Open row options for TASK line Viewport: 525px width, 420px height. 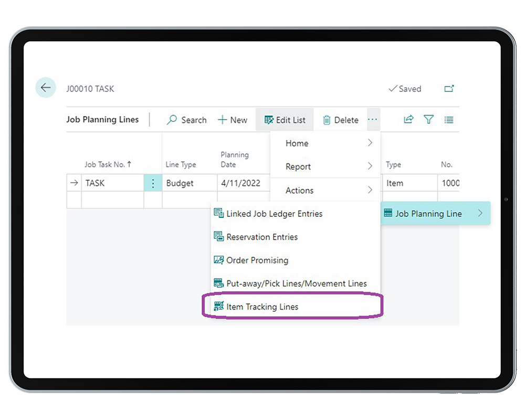pos(153,183)
